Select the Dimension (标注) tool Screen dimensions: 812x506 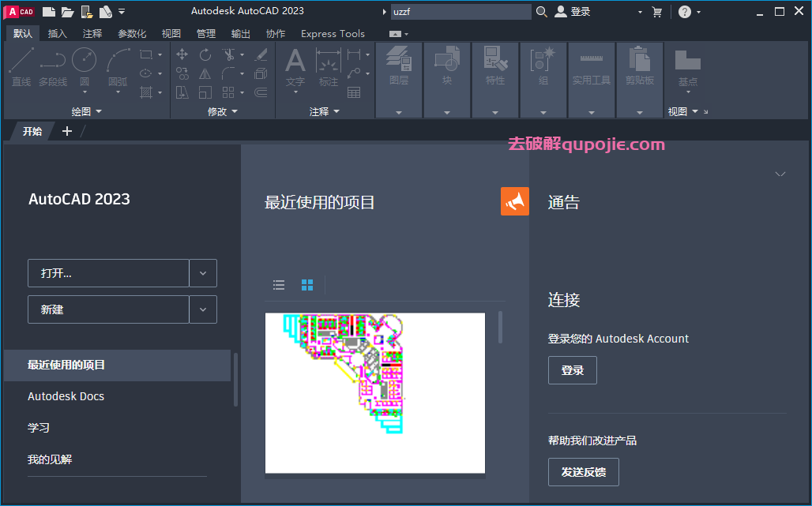329,67
